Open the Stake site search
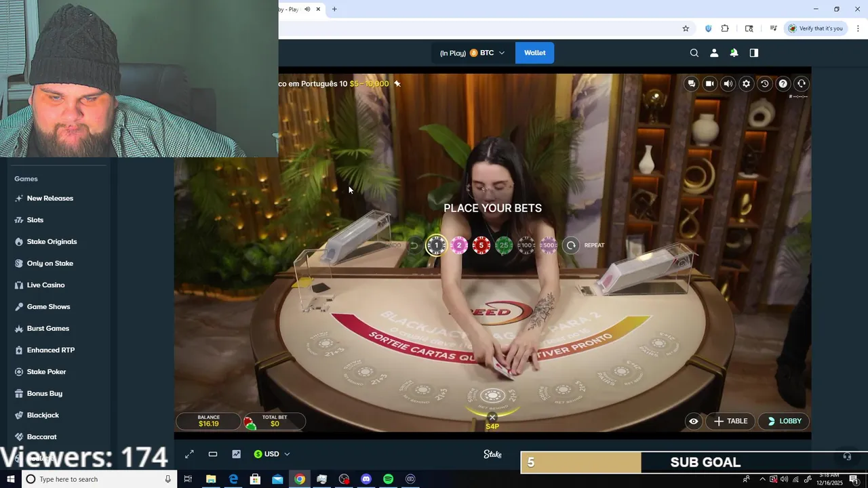The width and height of the screenshot is (868, 488). click(x=694, y=53)
